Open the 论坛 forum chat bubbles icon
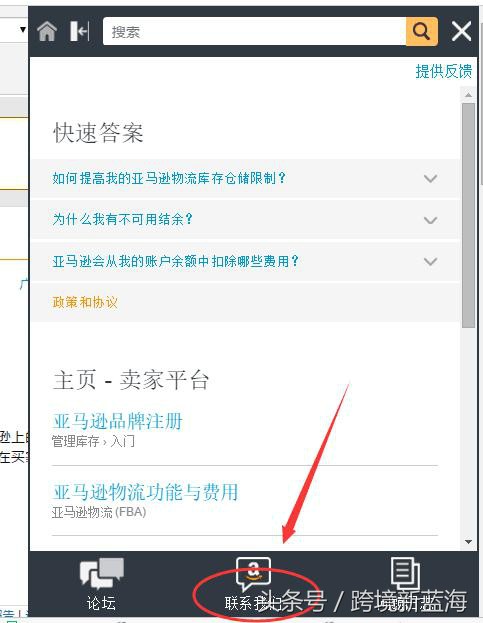This screenshot has height=623, width=483. (102, 574)
